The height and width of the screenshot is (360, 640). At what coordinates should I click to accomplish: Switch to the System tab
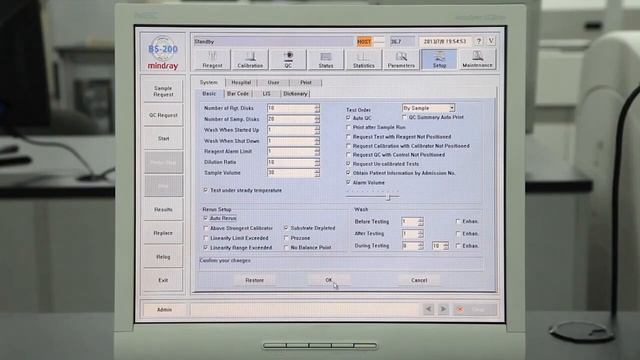point(209,82)
